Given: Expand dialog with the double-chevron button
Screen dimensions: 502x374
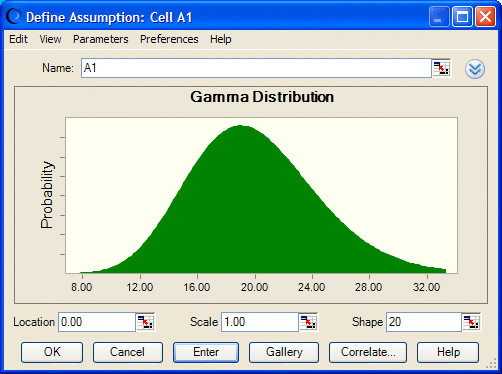Looking at the screenshot, I should click(475, 69).
